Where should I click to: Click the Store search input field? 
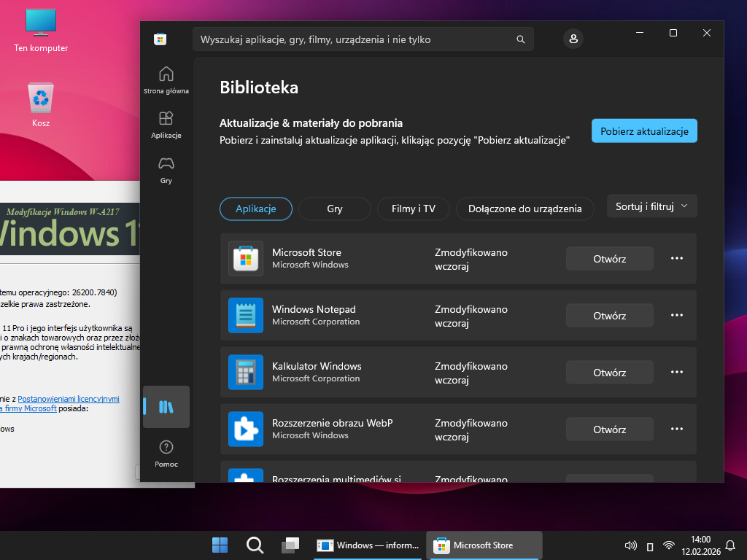[354, 39]
